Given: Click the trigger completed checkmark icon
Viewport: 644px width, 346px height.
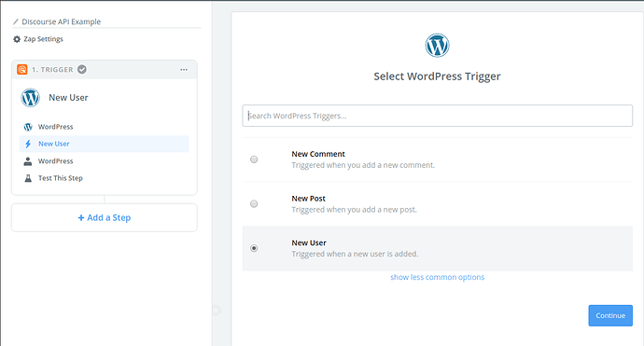Looking at the screenshot, I should 82,69.
